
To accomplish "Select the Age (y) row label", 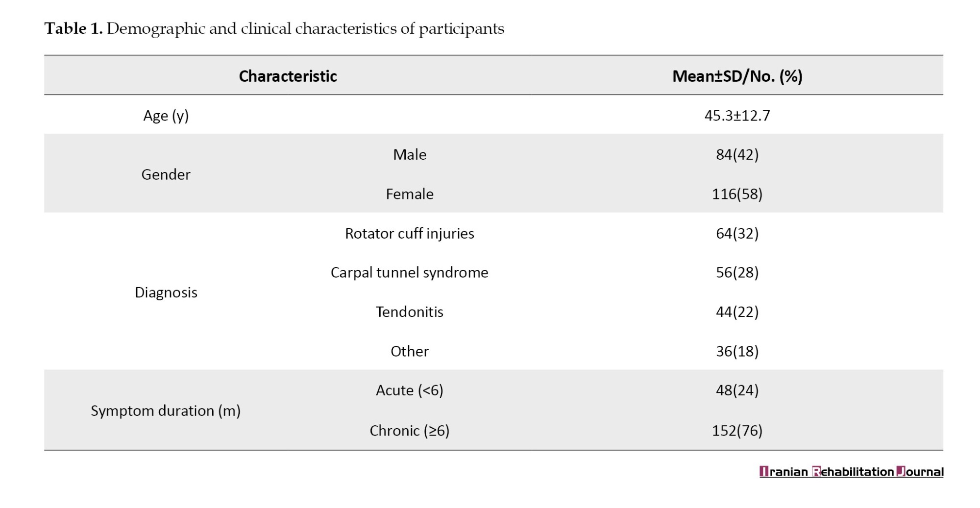I will (x=166, y=116).
